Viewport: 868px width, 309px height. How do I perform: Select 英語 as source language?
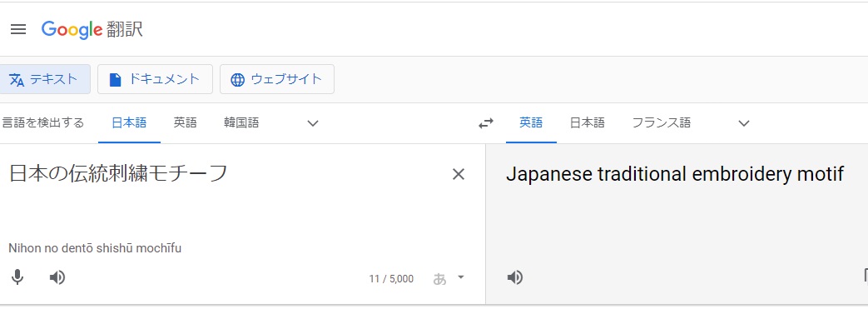pyautogui.click(x=185, y=123)
